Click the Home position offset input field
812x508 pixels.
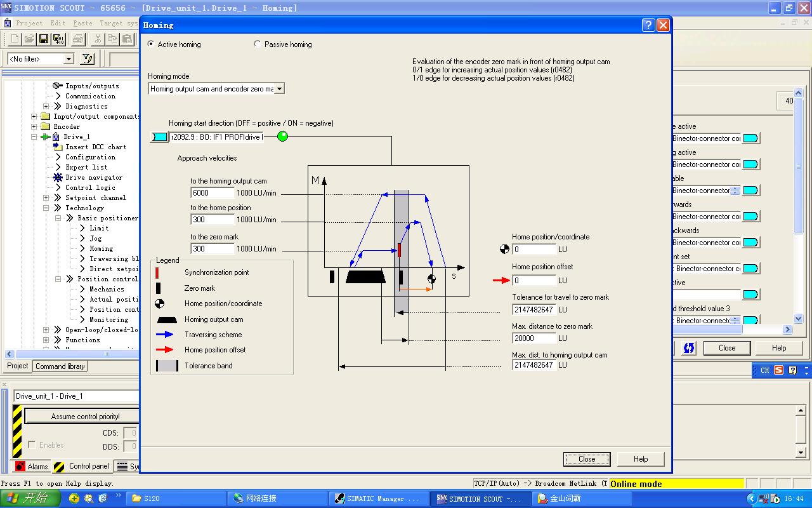(534, 280)
